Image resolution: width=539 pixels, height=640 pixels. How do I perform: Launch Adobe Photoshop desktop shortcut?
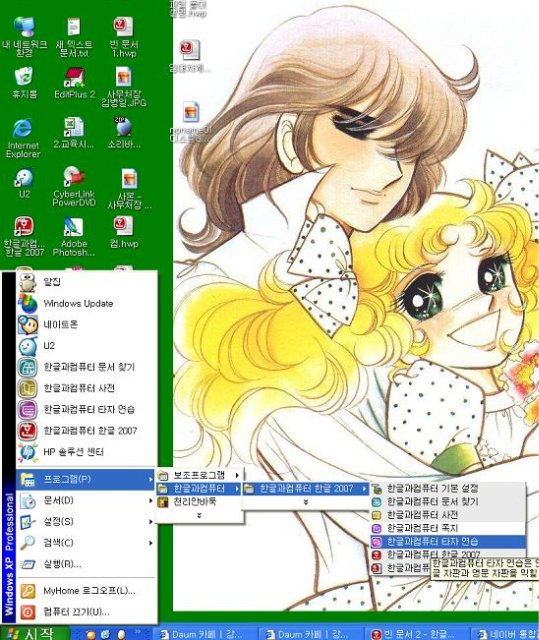pyautogui.click(x=74, y=237)
